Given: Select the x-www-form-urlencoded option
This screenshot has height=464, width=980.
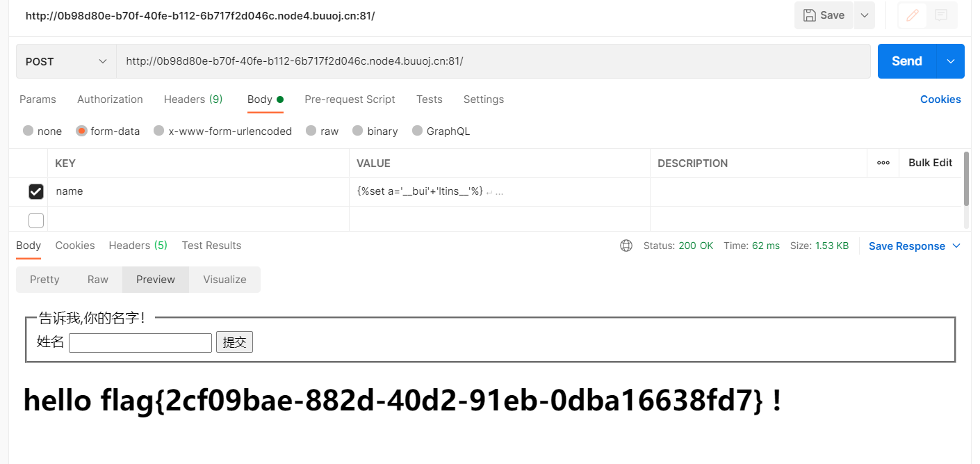Looking at the screenshot, I should pos(158,131).
